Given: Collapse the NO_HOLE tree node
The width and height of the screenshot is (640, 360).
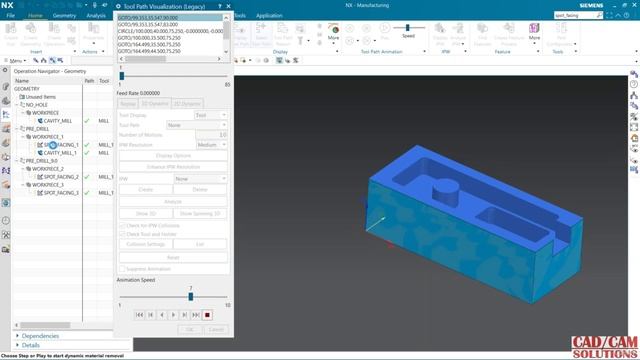Looking at the screenshot, I should pyautogui.click(x=17, y=105).
